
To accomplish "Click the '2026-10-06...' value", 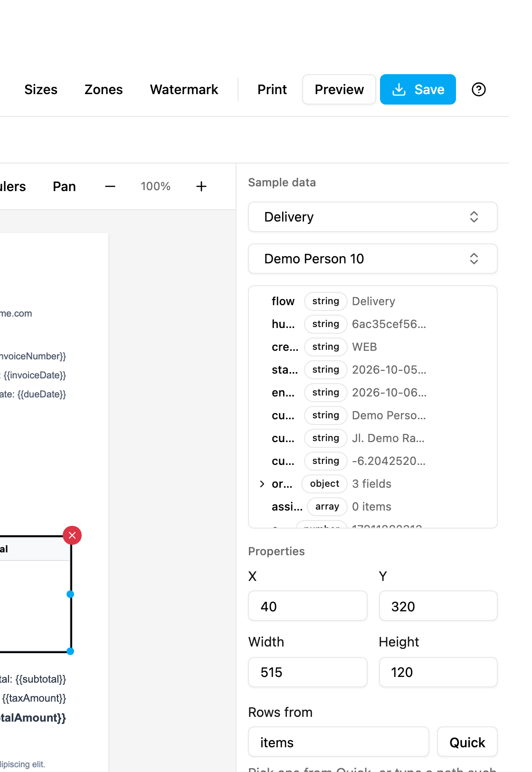I will click(389, 393).
